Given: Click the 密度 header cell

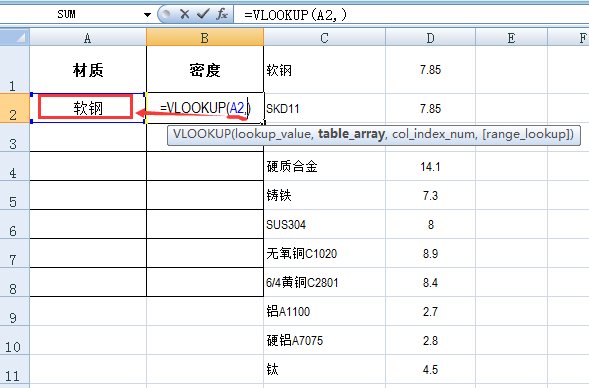Looking at the screenshot, I should (205, 69).
